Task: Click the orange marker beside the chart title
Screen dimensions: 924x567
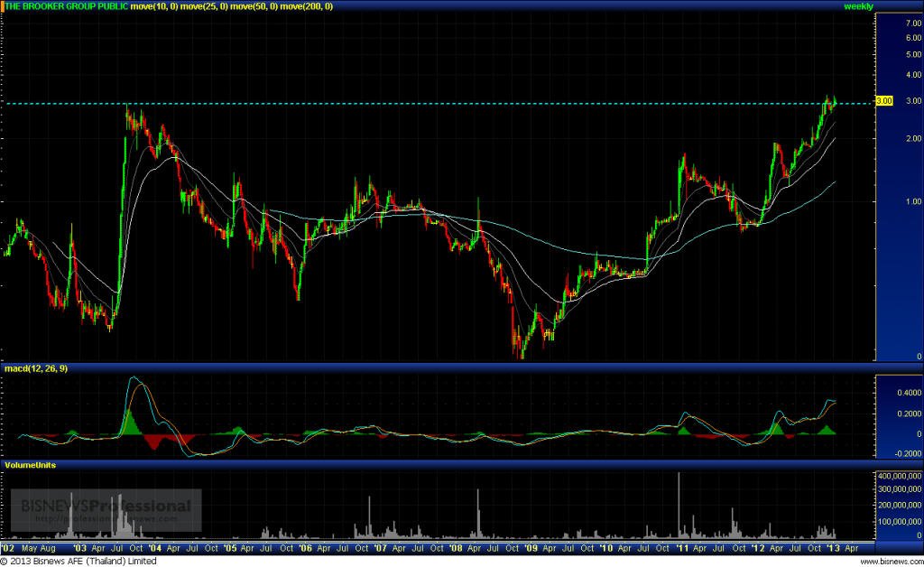Action: 3,6
